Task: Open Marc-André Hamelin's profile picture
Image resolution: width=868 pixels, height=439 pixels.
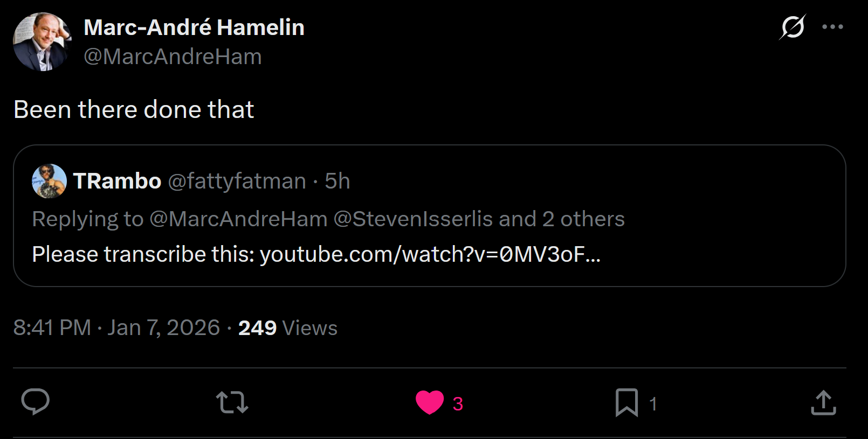Action: (42, 42)
